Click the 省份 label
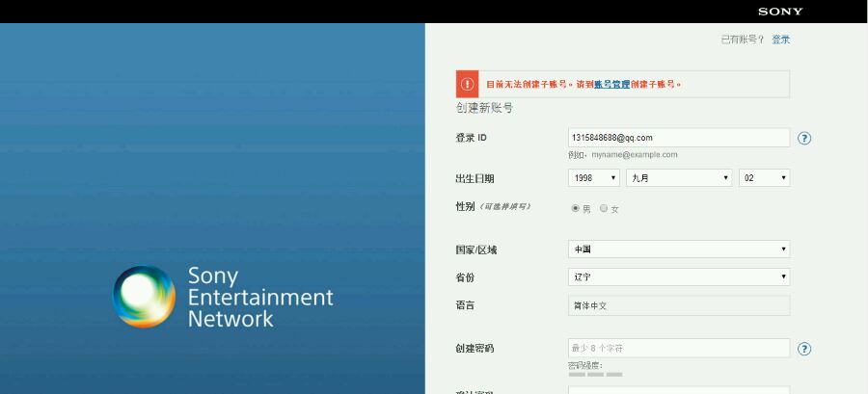This screenshot has width=868, height=394. pyautogui.click(x=465, y=277)
